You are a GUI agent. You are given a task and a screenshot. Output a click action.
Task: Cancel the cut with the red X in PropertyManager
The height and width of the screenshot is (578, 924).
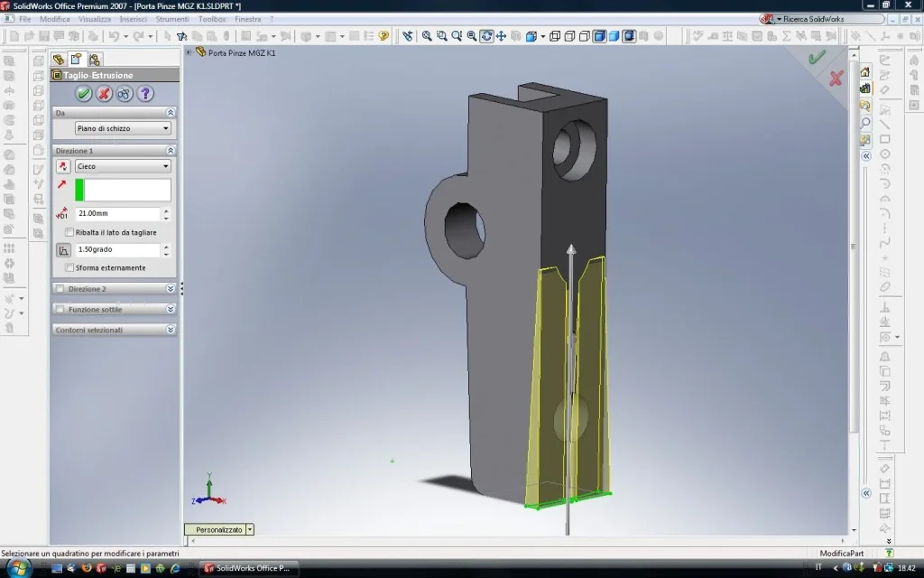[104, 94]
